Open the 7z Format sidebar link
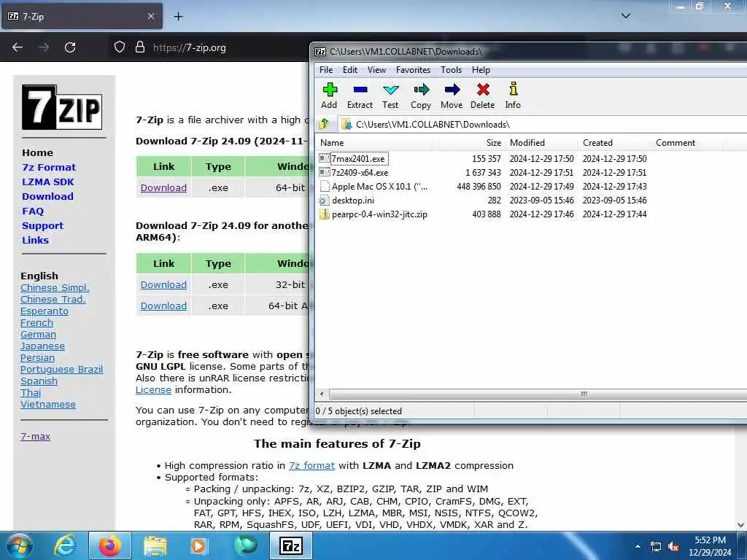Image resolution: width=747 pixels, height=560 pixels. click(x=49, y=167)
